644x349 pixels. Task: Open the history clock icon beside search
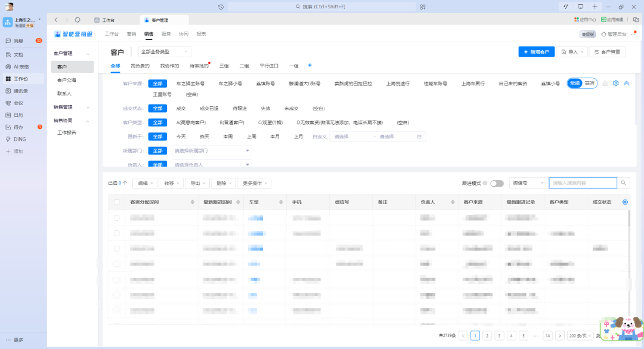tap(221, 7)
